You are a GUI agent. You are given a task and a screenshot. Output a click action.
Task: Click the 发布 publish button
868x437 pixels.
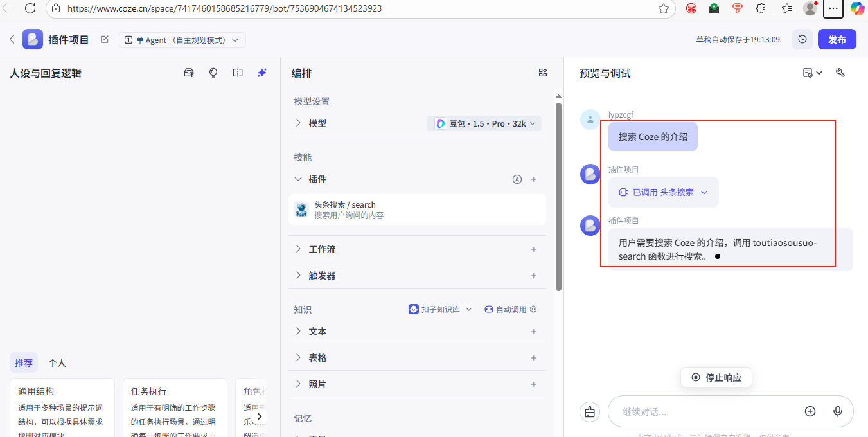click(837, 40)
